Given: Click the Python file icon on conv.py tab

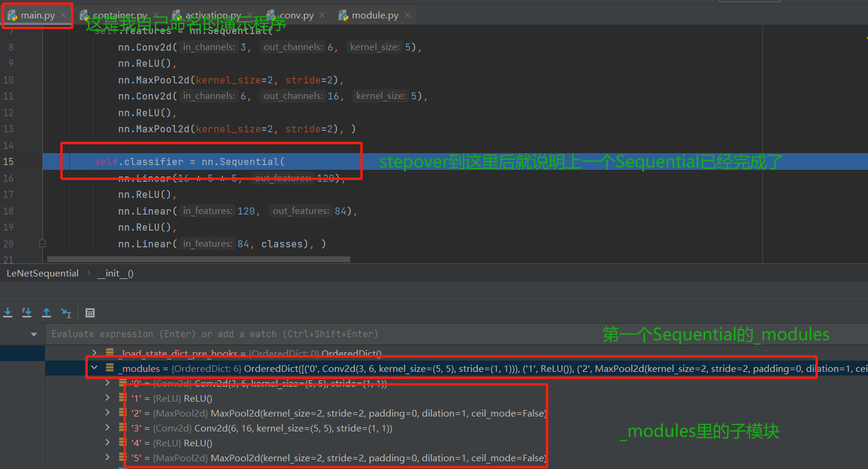Looking at the screenshot, I should pos(271,15).
